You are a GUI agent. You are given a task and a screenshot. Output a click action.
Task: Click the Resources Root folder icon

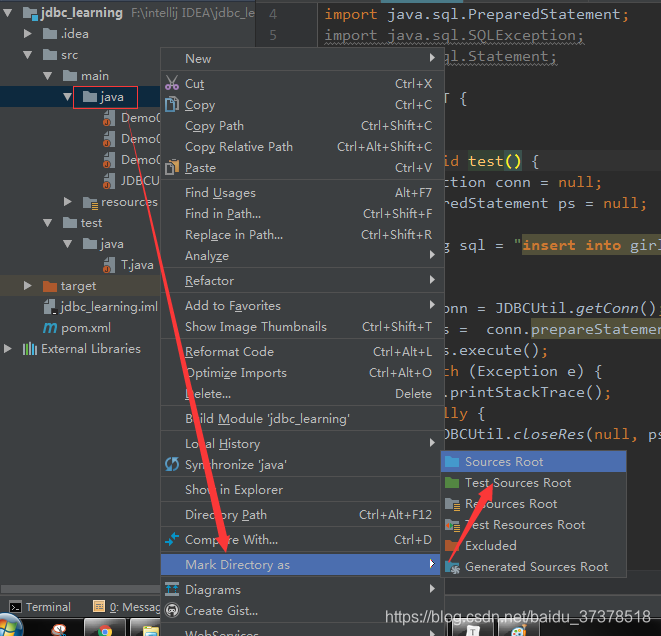[452, 504]
